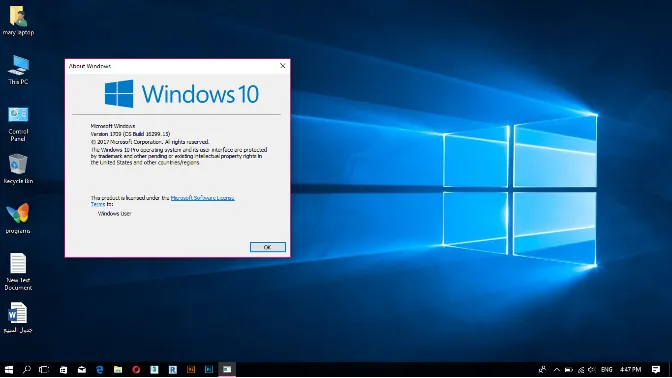Launch Opera browser from the taskbar

(x=136, y=369)
